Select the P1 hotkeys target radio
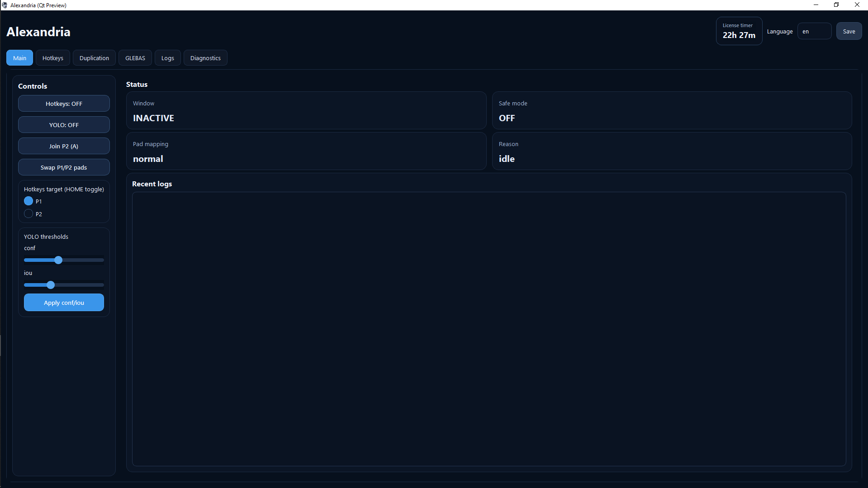 pyautogui.click(x=28, y=201)
